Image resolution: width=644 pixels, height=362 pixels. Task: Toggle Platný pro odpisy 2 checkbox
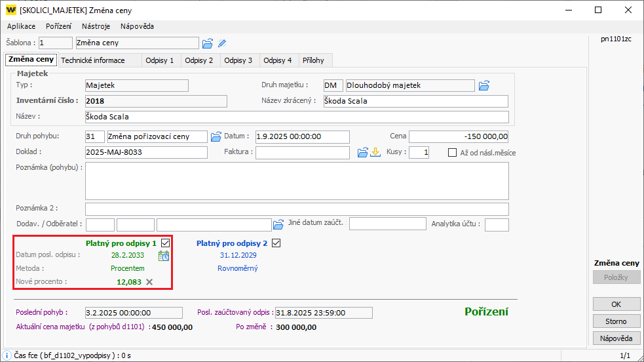[276, 243]
